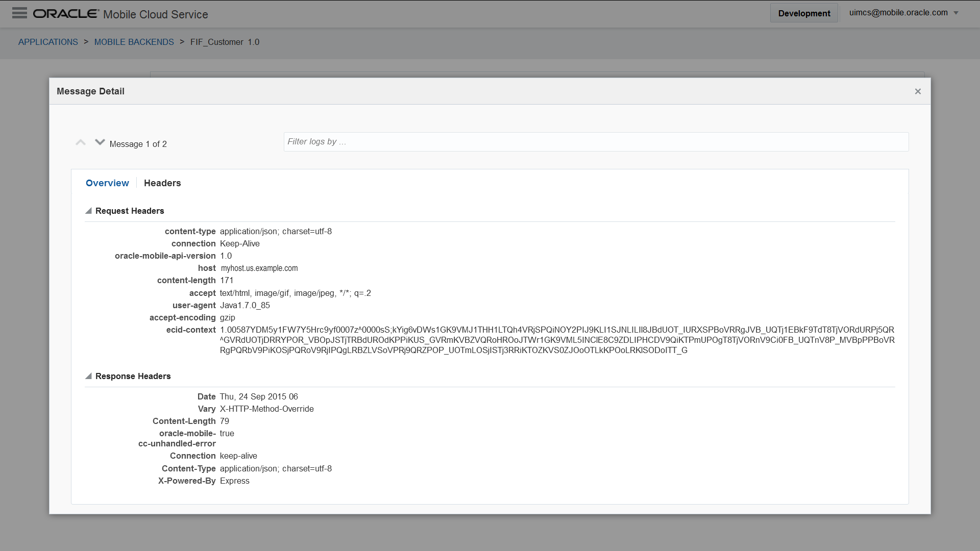Image resolution: width=980 pixels, height=551 pixels.
Task: Click the host value myhost.us.example.com
Action: [259, 268]
